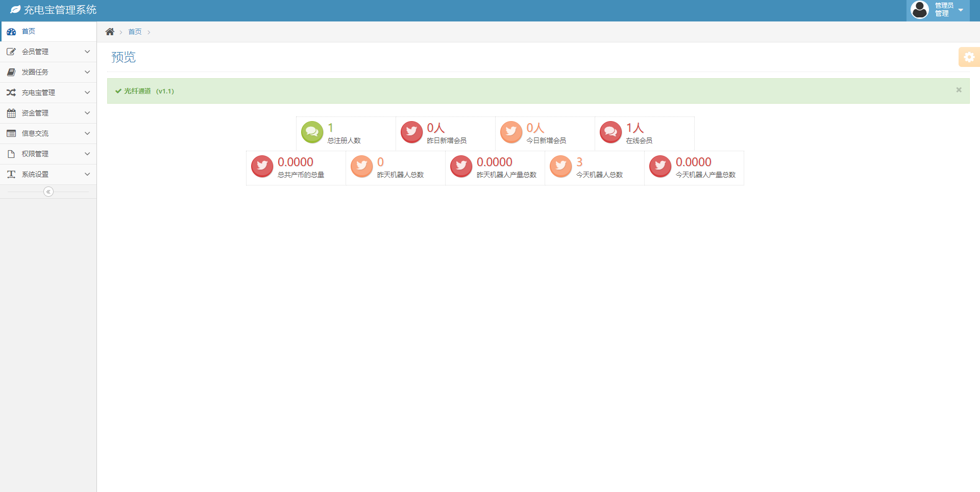Open 资金管理 sidebar menu item
This screenshot has height=492, width=980.
click(35, 113)
